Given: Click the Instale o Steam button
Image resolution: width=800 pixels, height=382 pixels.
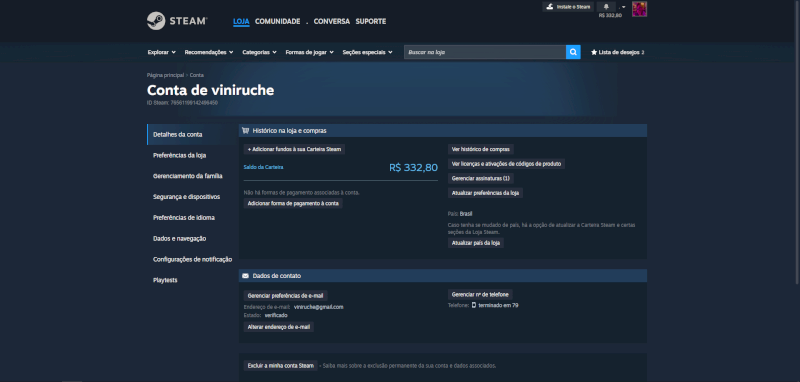Looking at the screenshot, I should pos(568,7).
